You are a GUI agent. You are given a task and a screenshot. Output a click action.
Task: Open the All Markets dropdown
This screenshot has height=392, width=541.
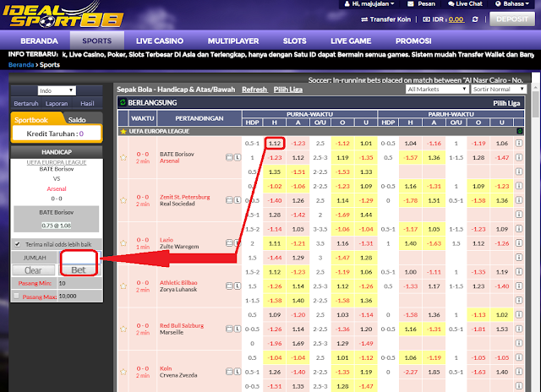coord(437,89)
